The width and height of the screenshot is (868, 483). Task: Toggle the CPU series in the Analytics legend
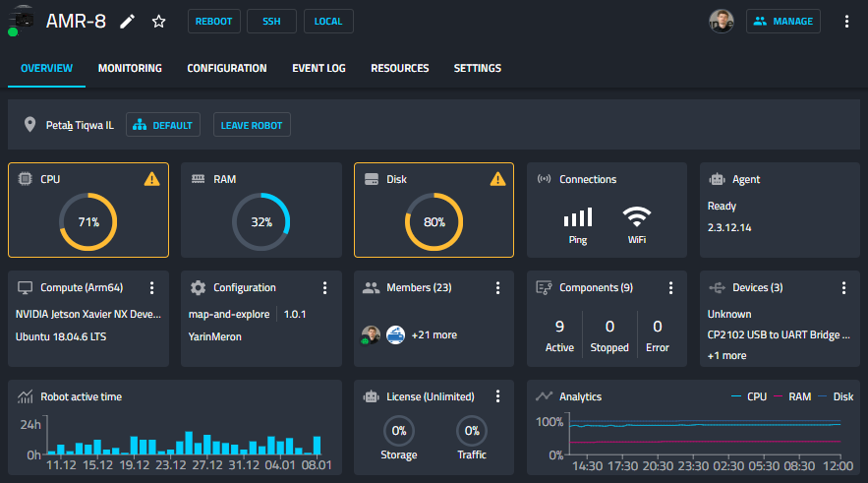pyautogui.click(x=749, y=396)
